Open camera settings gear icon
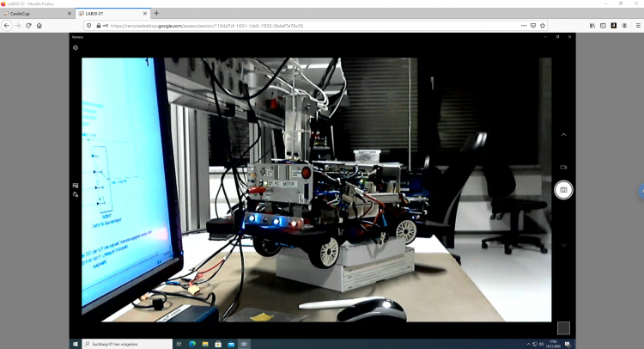The height and width of the screenshot is (349, 644). [x=76, y=47]
